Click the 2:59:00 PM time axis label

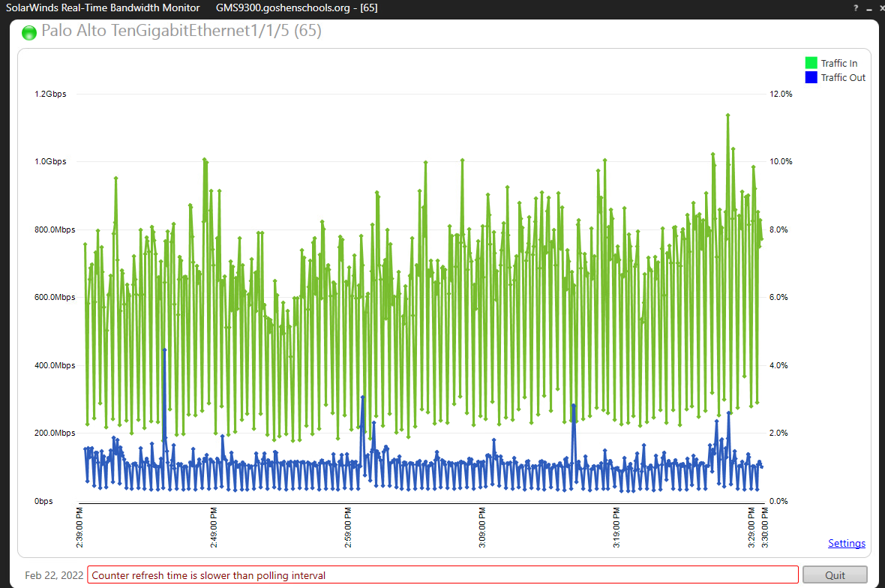348,527
